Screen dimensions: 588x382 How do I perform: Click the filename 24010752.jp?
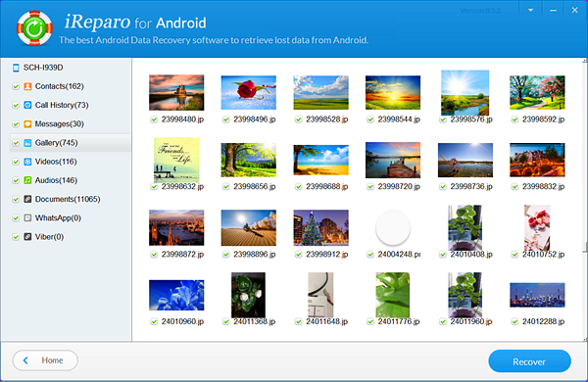pos(543,255)
